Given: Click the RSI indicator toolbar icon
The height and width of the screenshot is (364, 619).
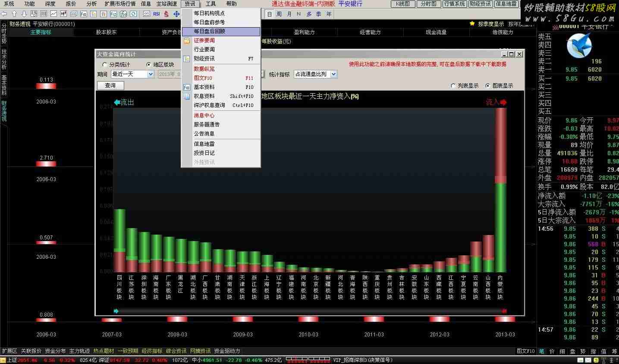Looking at the screenshot, I should pyautogui.click(x=156, y=14).
